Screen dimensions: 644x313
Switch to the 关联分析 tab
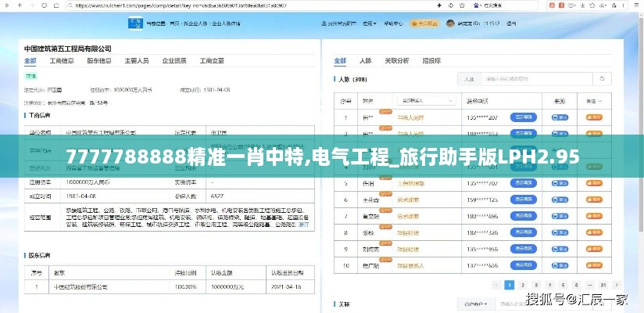click(x=397, y=61)
